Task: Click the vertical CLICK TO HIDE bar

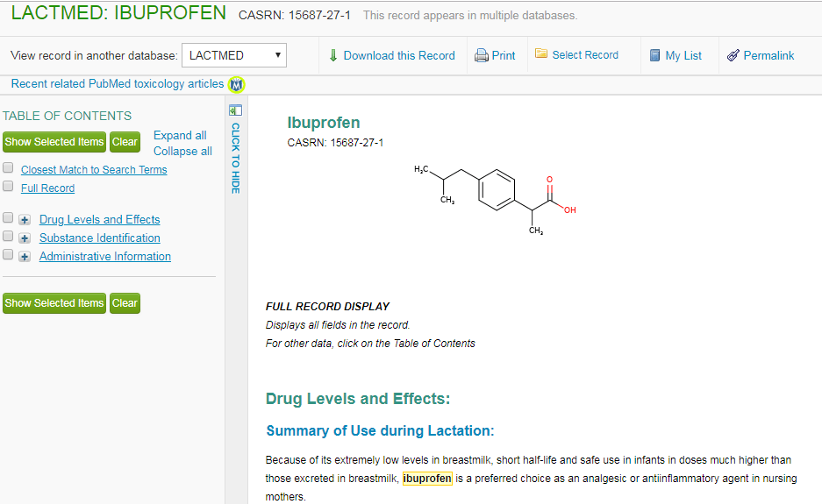Action: 235,159
